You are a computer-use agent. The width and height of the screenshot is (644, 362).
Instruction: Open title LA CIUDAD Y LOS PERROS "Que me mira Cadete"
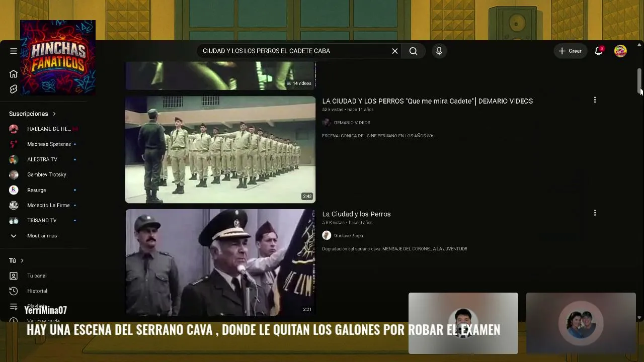pos(428,101)
